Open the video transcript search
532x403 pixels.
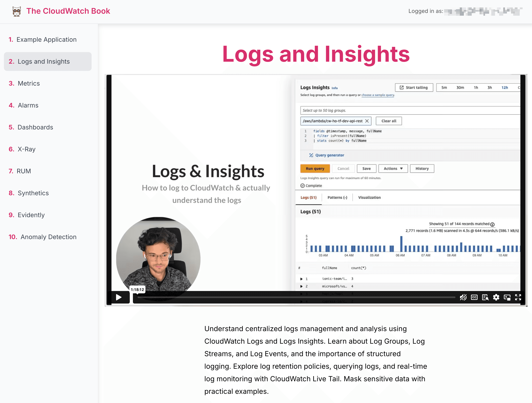(485, 297)
